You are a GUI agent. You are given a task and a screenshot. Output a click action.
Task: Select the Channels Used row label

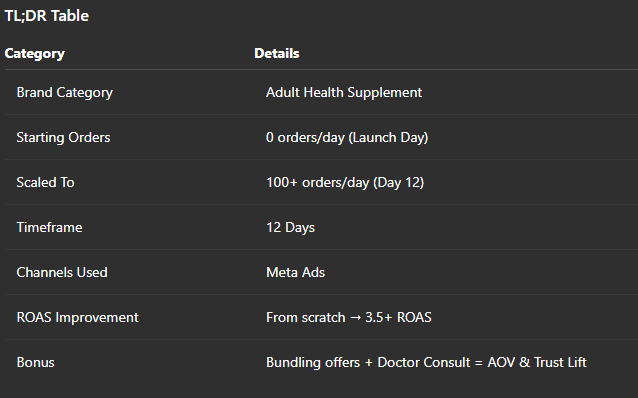(62, 272)
